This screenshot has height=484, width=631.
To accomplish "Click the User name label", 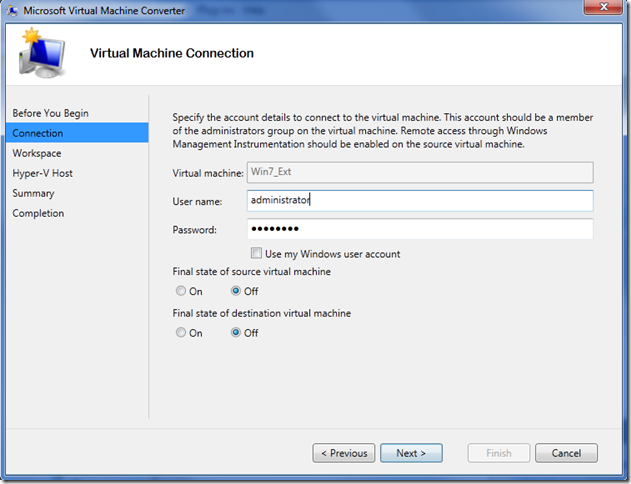I will click(197, 201).
